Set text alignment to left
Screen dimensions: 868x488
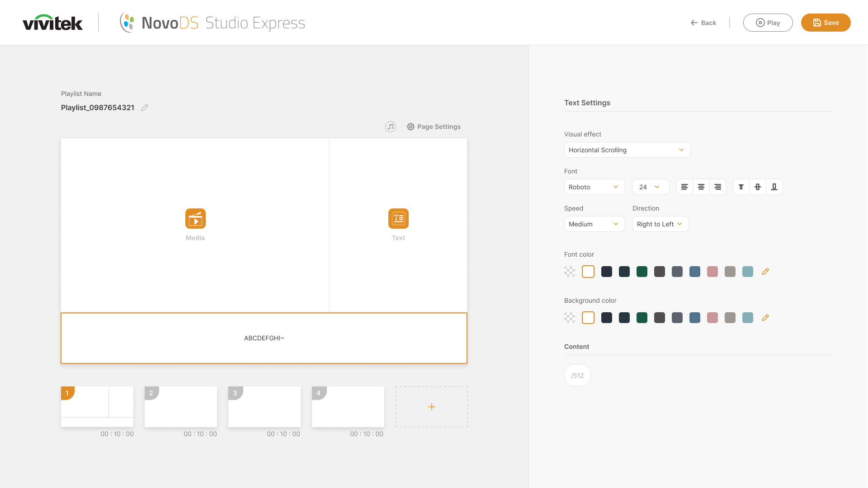tap(684, 187)
